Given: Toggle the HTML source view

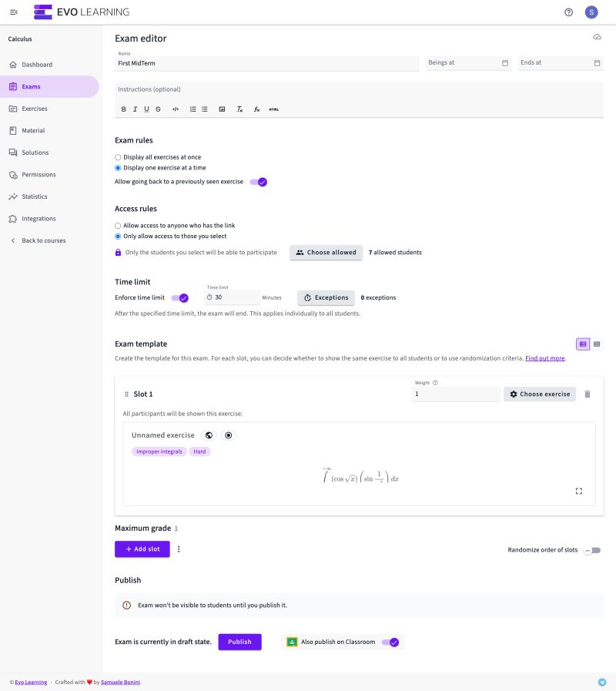Looking at the screenshot, I should pyautogui.click(x=273, y=109).
